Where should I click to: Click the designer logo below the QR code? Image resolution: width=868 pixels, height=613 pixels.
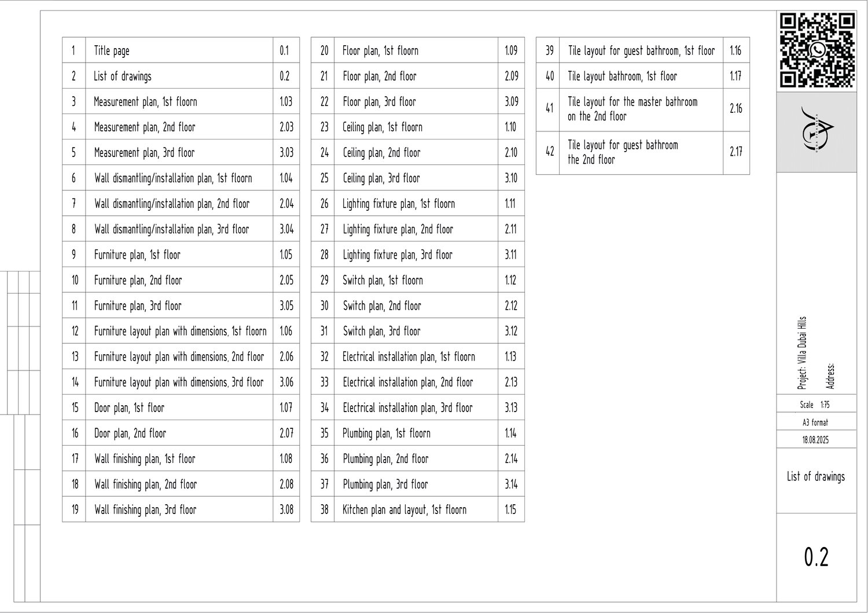(x=816, y=131)
